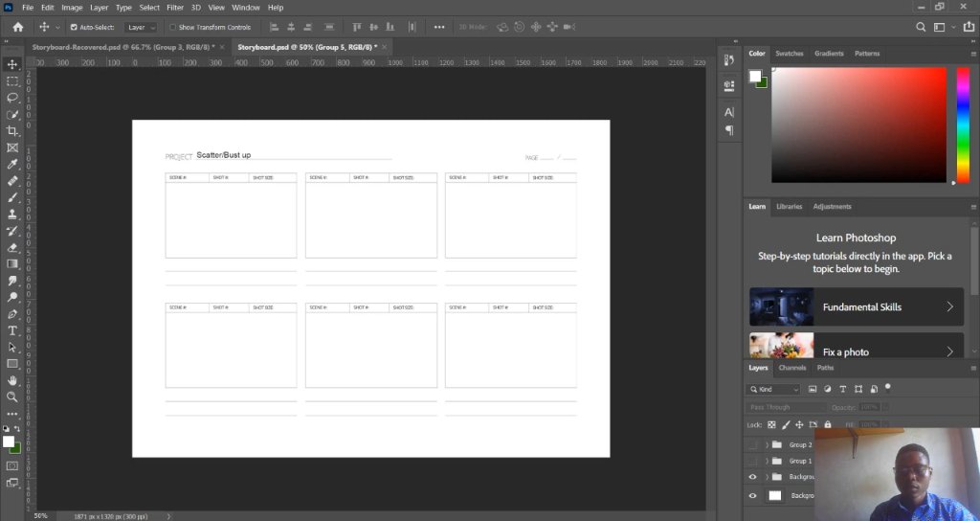Switch to the Channels tab
The image size is (980, 521).
(791, 368)
